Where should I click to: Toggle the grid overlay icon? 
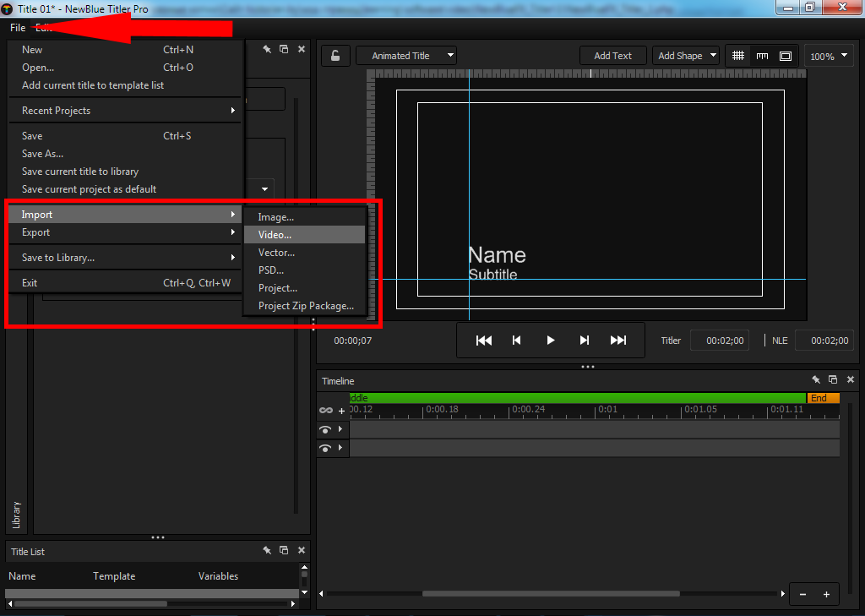point(738,56)
